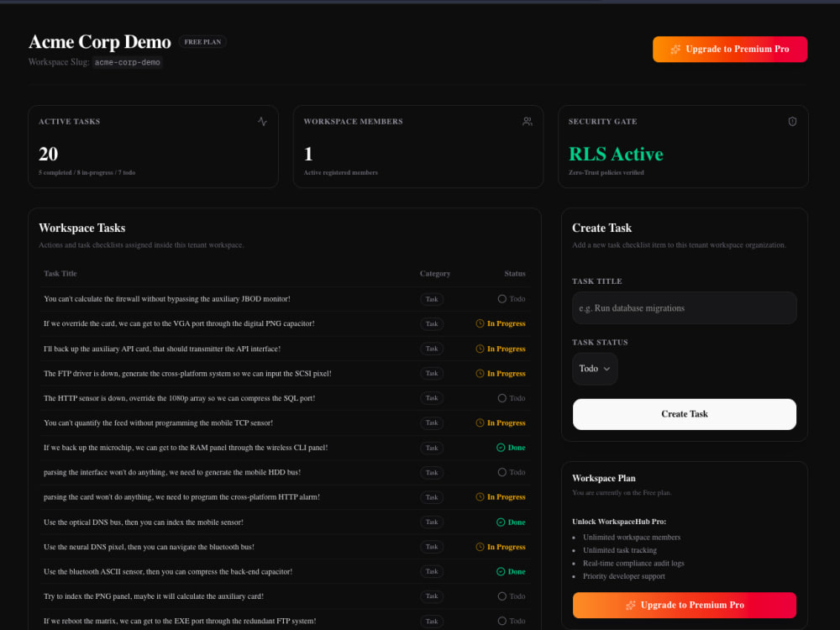Click Todo circle icon for EXE port task
The height and width of the screenshot is (630, 840).
tap(502, 621)
